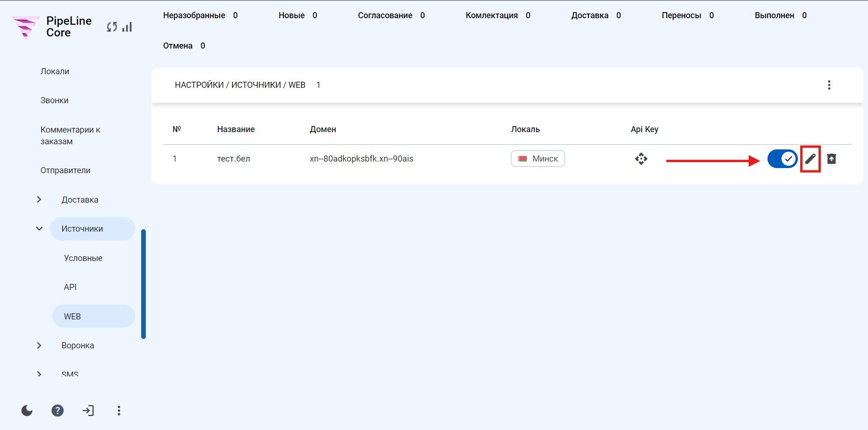This screenshot has width=868, height=430.
Task: Expand the Воронка section chevron
Action: point(39,345)
